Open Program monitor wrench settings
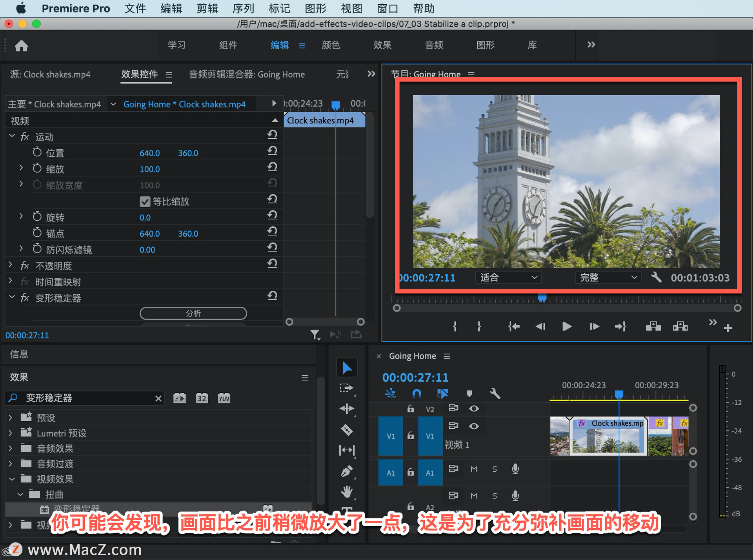The height and width of the screenshot is (560, 753). 656,277
